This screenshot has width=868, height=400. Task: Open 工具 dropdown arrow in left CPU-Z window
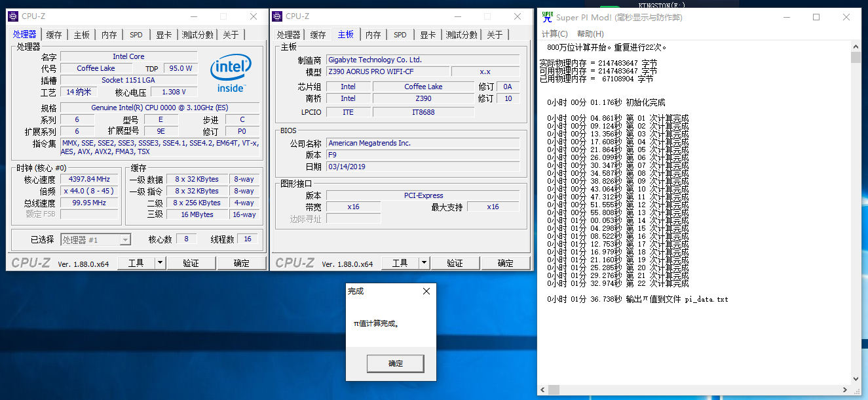[x=160, y=263]
